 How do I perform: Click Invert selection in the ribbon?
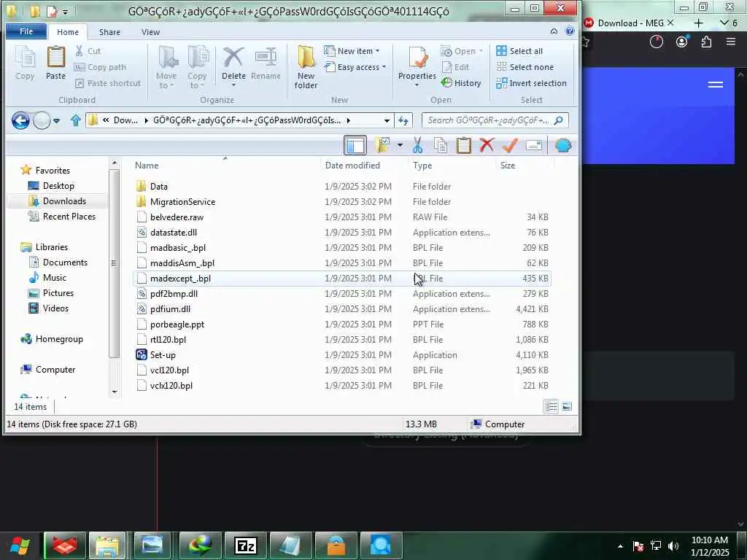(x=531, y=83)
